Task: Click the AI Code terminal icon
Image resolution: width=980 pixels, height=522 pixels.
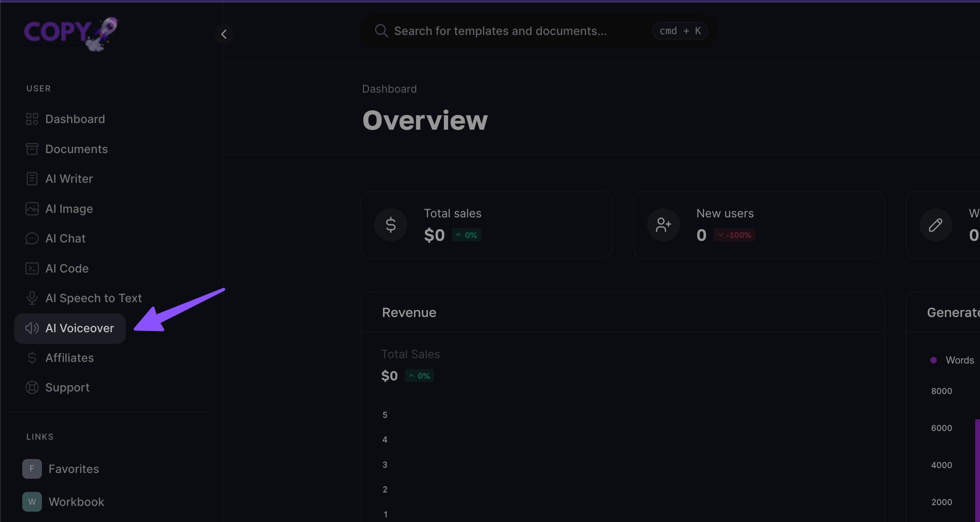Action: point(32,268)
